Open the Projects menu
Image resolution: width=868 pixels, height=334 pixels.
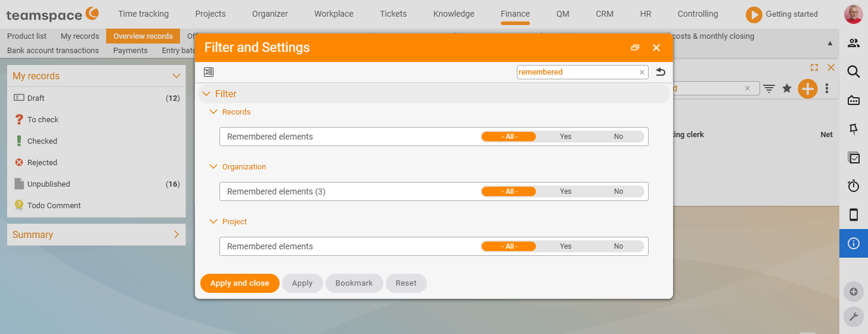(210, 14)
